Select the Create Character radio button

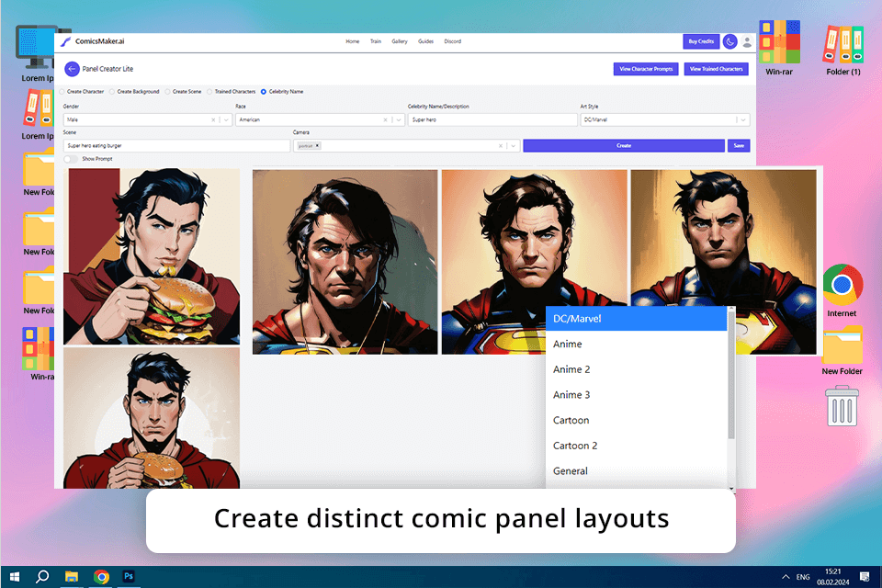tap(62, 92)
